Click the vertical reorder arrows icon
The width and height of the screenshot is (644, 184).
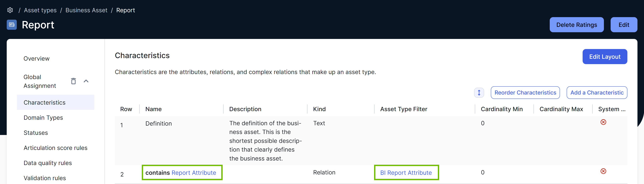click(x=479, y=92)
